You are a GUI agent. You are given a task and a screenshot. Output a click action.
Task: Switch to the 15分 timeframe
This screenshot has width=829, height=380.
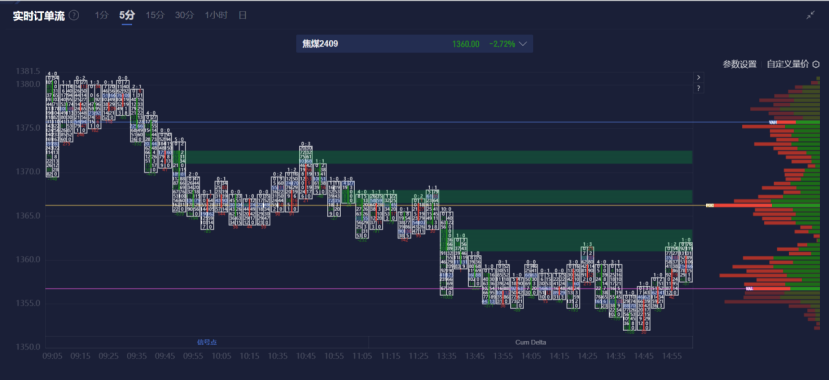pos(155,15)
